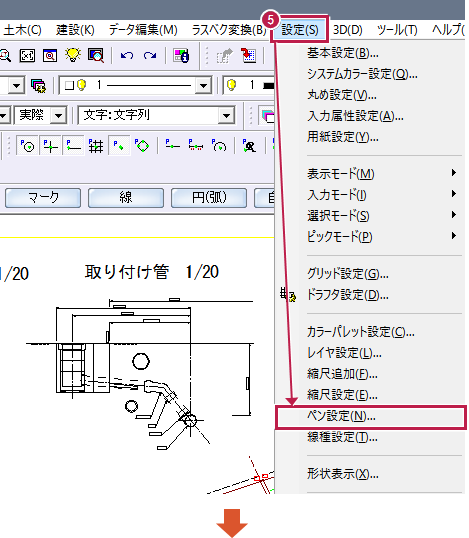Click the yellow light bulb toolbar icon
The width and height of the screenshot is (469, 538).
tap(73, 55)
